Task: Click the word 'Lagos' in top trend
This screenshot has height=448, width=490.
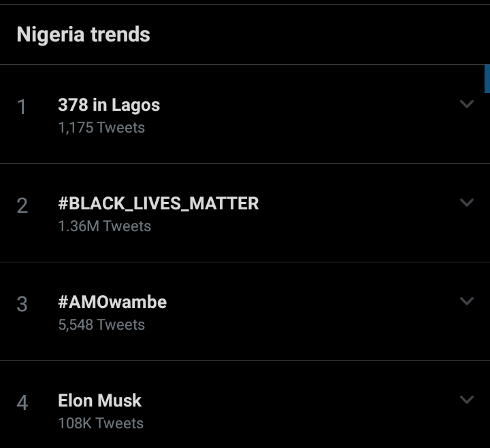Action: 136,105
